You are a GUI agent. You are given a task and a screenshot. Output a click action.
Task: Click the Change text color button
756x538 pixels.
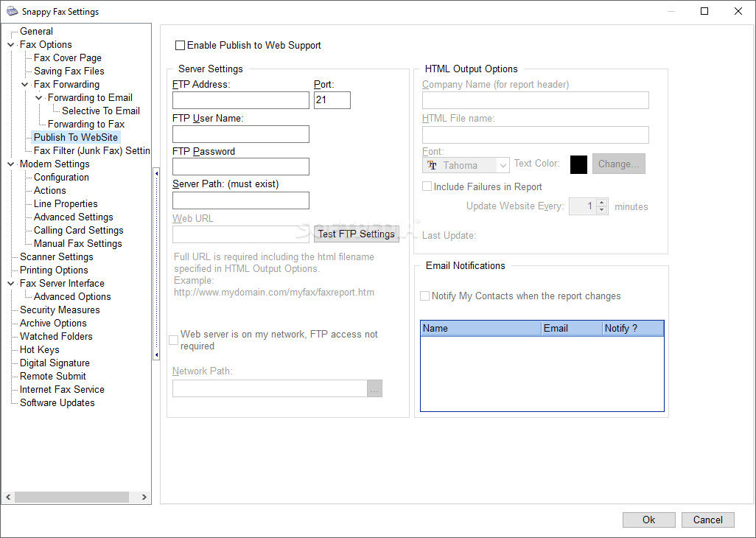(619, 164)
